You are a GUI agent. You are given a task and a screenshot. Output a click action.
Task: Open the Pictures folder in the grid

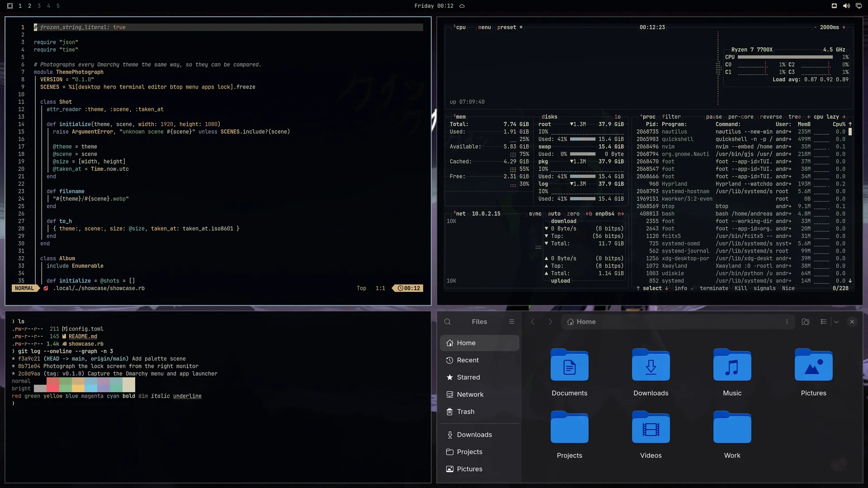[x=814, y=373]
